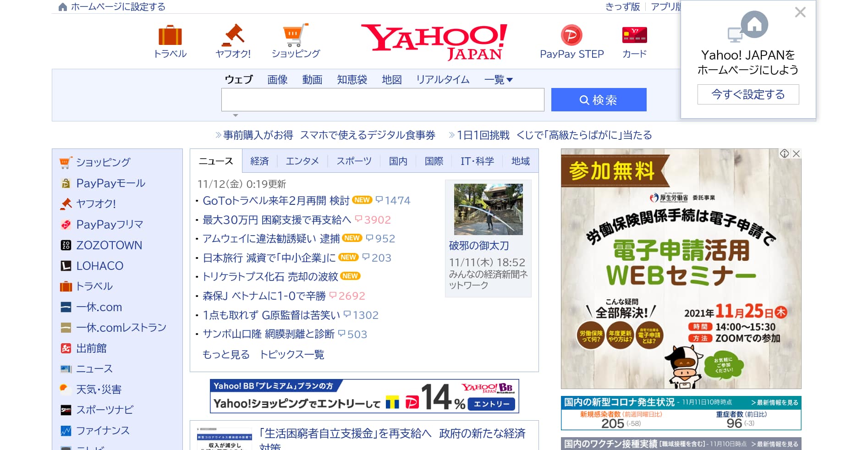Image resolution: width=868 pixels, height=450 pixels.
Task: Open the 破邪の御太刀 news thumbnail
Action: 488,209
